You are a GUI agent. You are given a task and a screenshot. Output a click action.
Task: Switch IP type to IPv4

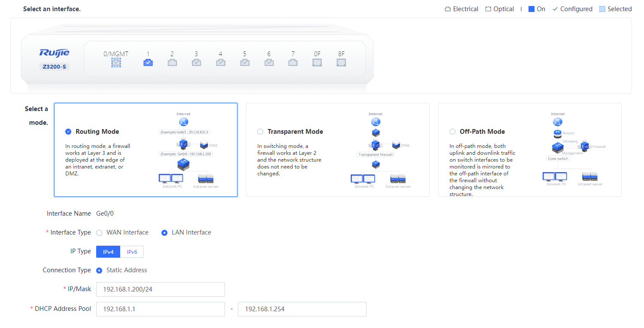pos(108,252)
